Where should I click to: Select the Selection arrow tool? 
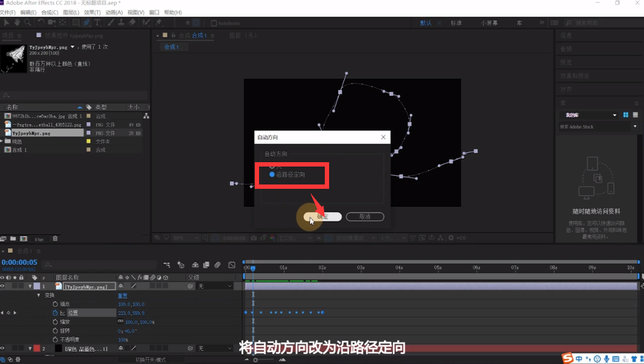[7, 22]
